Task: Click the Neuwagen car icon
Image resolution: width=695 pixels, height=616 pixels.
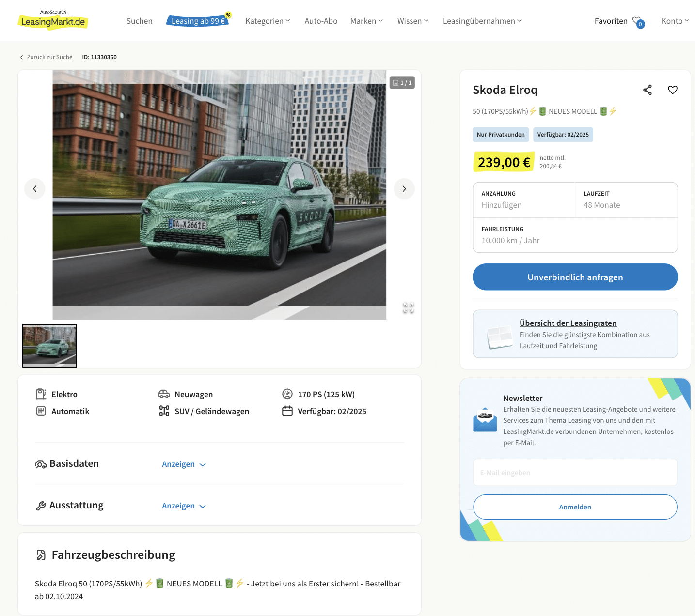Action: pos(164,394)
